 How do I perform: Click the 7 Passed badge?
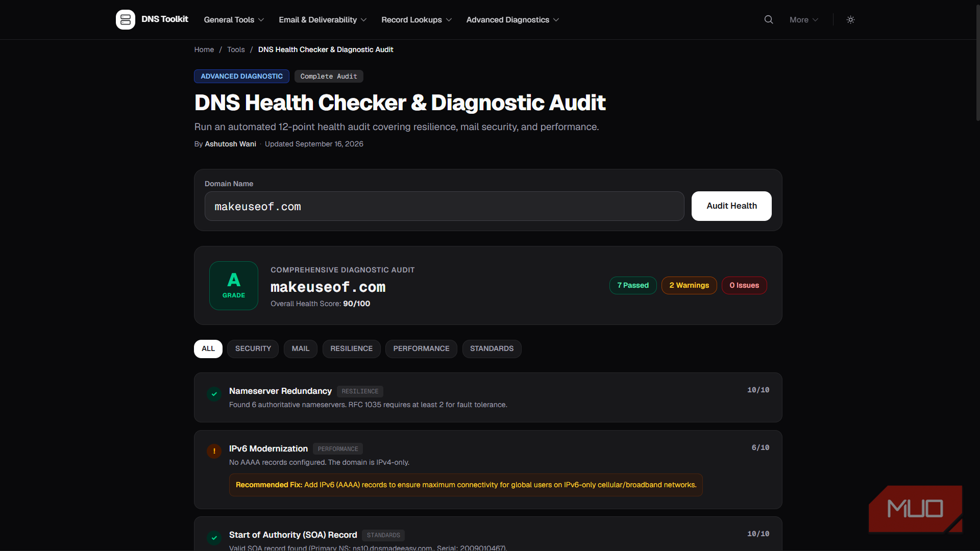click(x=633, y=286)
